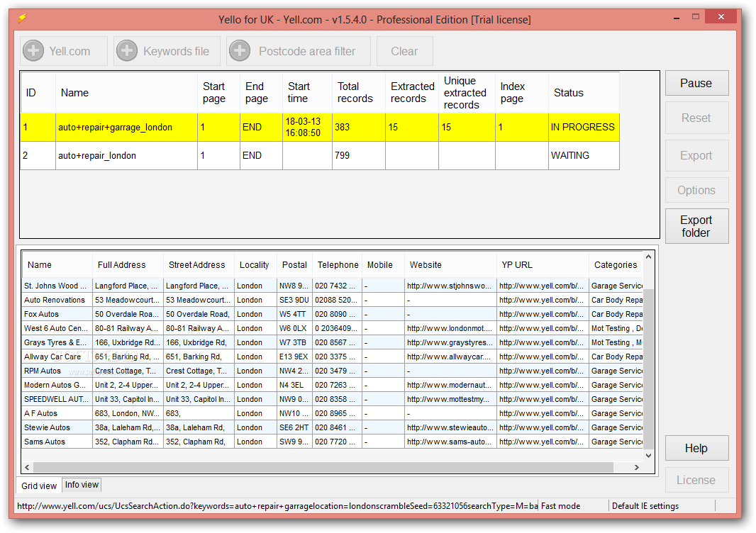Switch to the Grid view tab
Screen dimensions: 756x533
(x=39, y=486)
